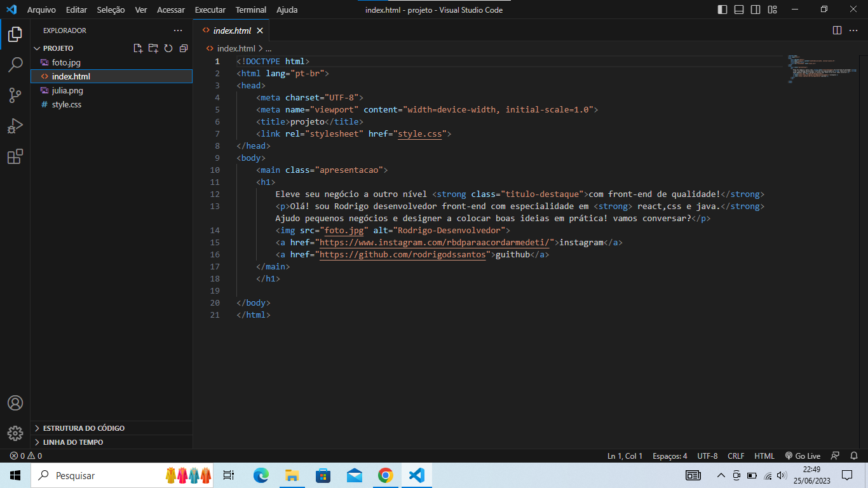868x488 pixels.
Task: Open the Explorer view in activity bar
Action: (15, 34)
